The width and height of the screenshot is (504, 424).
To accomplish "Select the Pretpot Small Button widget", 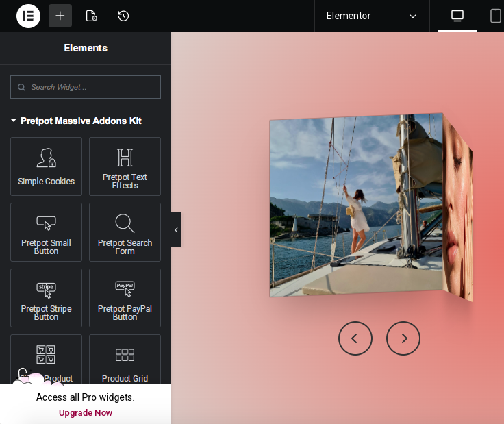I will click(x=47, y=232).
